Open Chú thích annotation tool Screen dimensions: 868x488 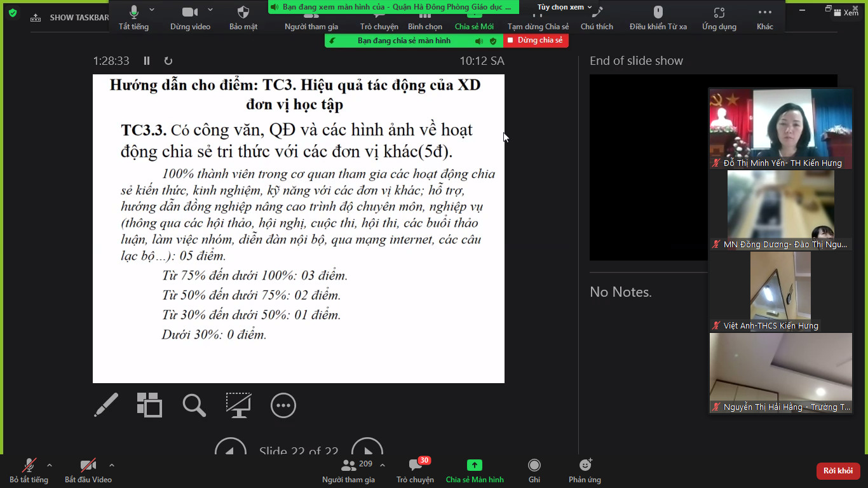pos(597,17)
